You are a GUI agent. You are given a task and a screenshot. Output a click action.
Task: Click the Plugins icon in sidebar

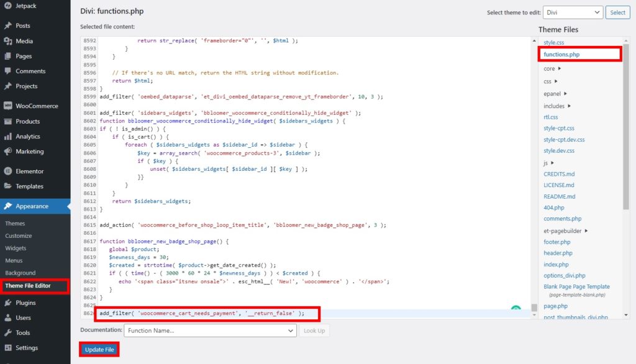[7, 303]
